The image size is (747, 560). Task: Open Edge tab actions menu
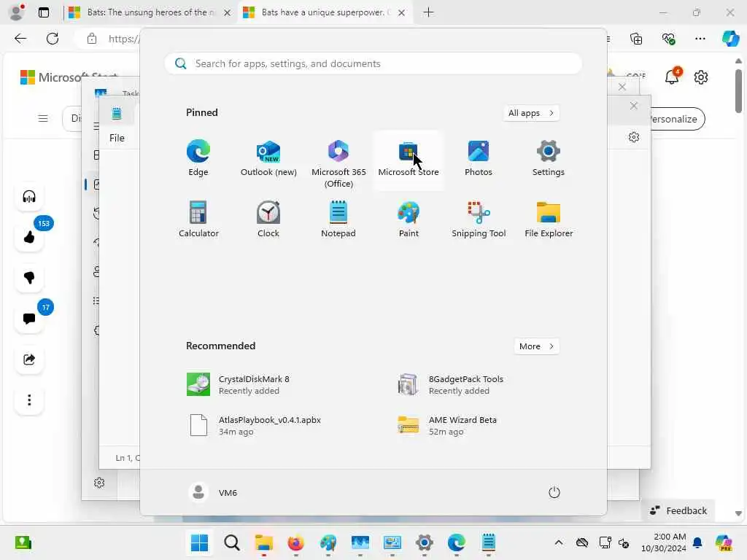coord(43,12)
